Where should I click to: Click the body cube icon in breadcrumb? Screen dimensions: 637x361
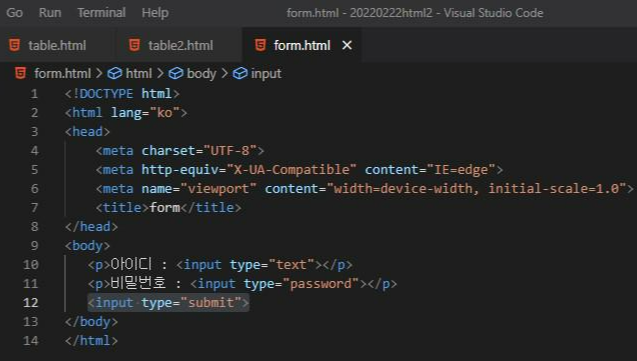coord(176,73)
